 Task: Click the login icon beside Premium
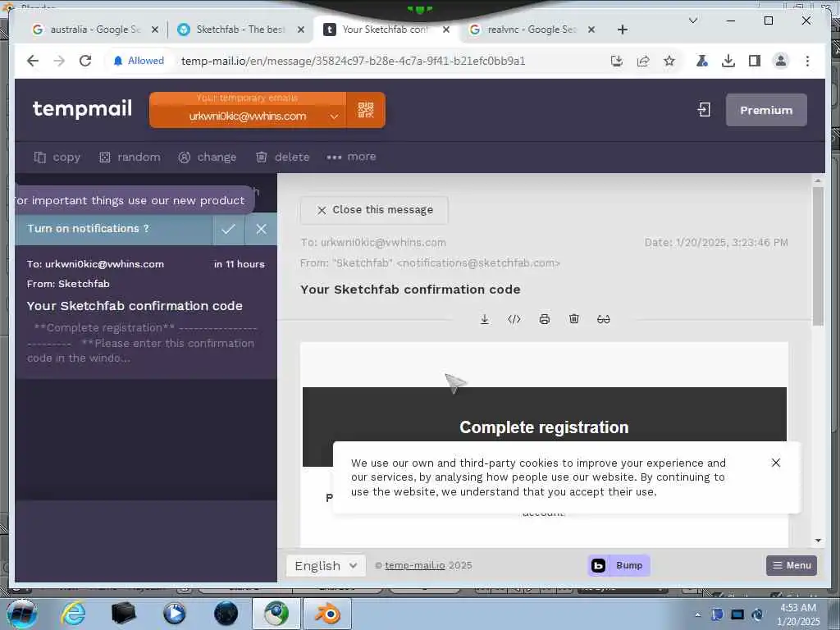pyautogui.click(x=704, y=110)
